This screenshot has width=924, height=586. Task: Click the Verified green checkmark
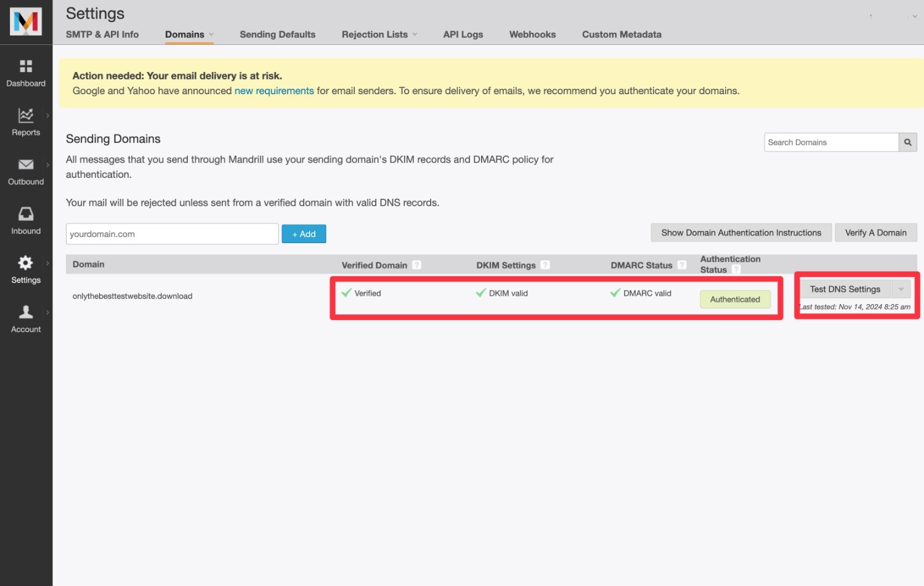point(347,293)
